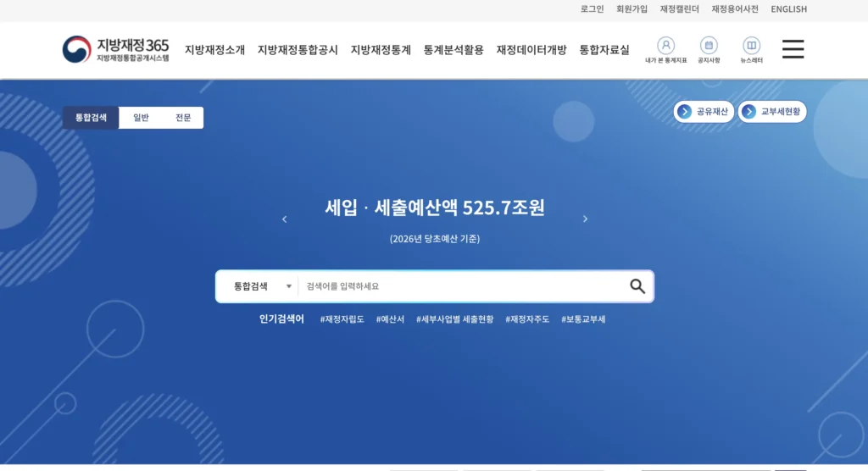Open 통합자료실 menu
Image resolution: width=868 pixels, height=471 pixels.
pyautogui.click(x=604, y=50)
